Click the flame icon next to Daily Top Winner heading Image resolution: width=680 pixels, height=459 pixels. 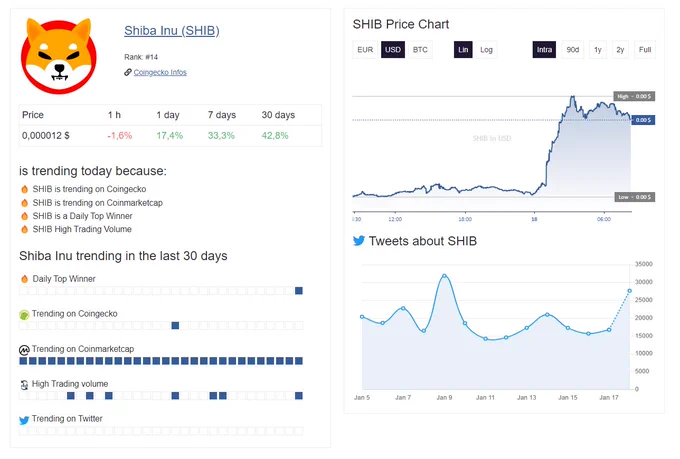tap(25, 279)
